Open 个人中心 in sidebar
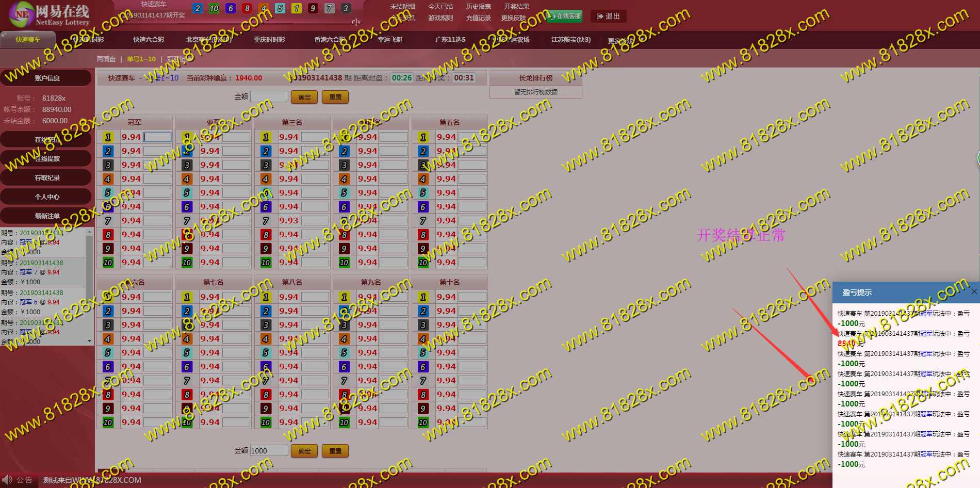Image resolution: width=980 pixels, height=488 pixels. pyautogui.click(x=47, y=197)
